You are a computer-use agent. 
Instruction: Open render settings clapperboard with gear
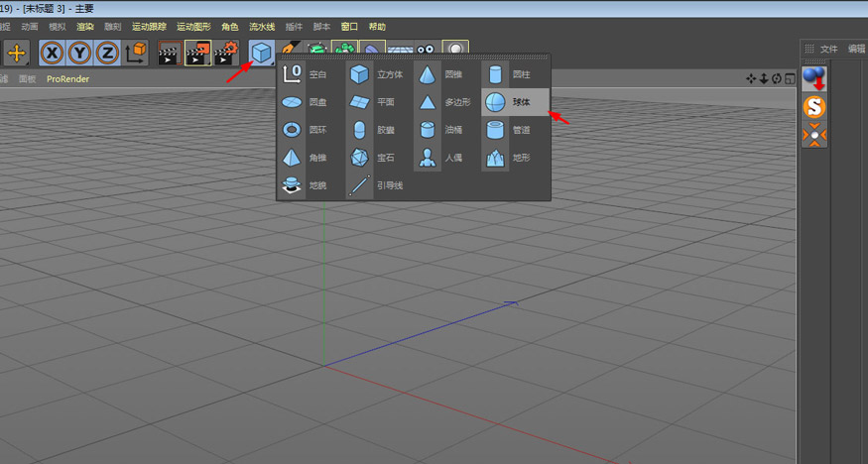click(226, 54)
